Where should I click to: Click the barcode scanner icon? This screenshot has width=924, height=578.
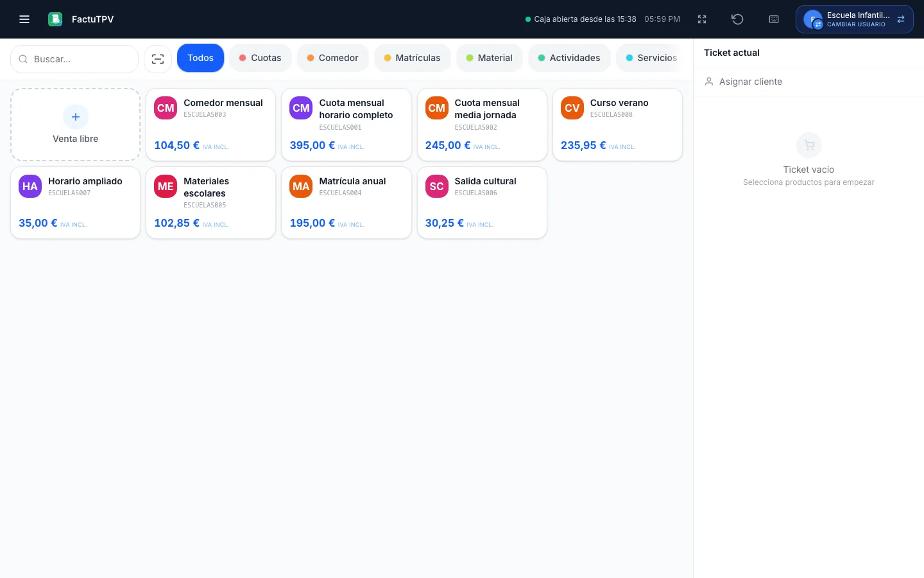(158, 59)
